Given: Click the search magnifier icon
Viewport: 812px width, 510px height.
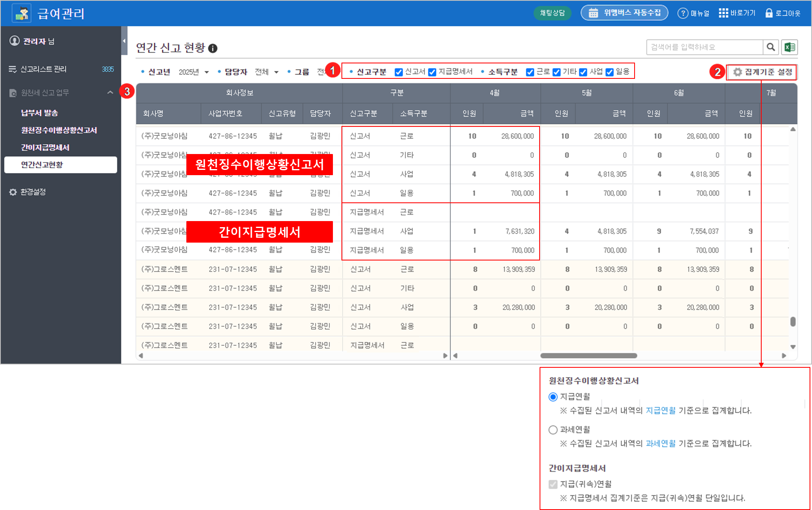Looking at the screenshot, I should click(770, 48).
